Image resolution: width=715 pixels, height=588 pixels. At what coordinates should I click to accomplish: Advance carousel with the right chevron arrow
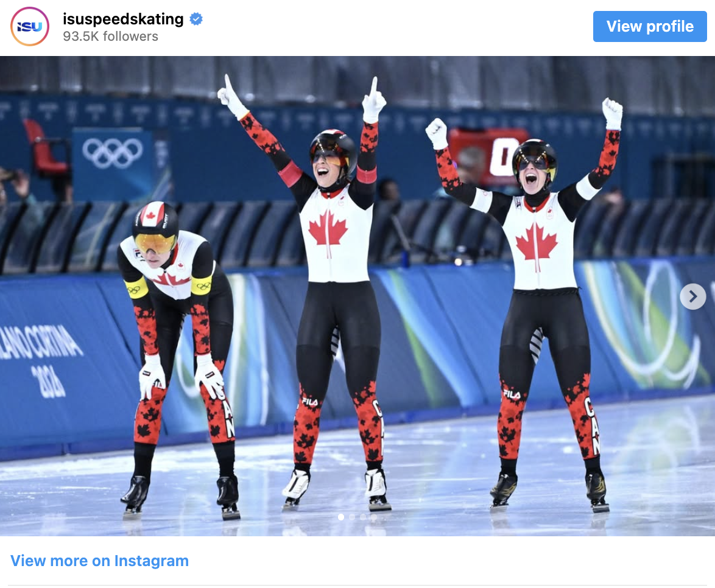point(692,296)
